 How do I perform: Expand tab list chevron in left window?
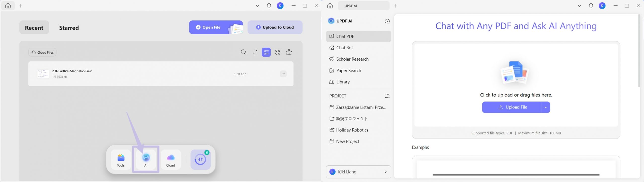257,6
